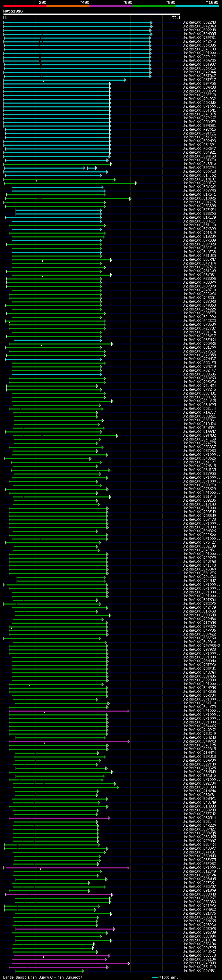The height and width of the screenshot is (980, 222).
Task: Click the cyan alignment bar for UniRef100_B8AXD8
Action: click(x=57, y=88)
